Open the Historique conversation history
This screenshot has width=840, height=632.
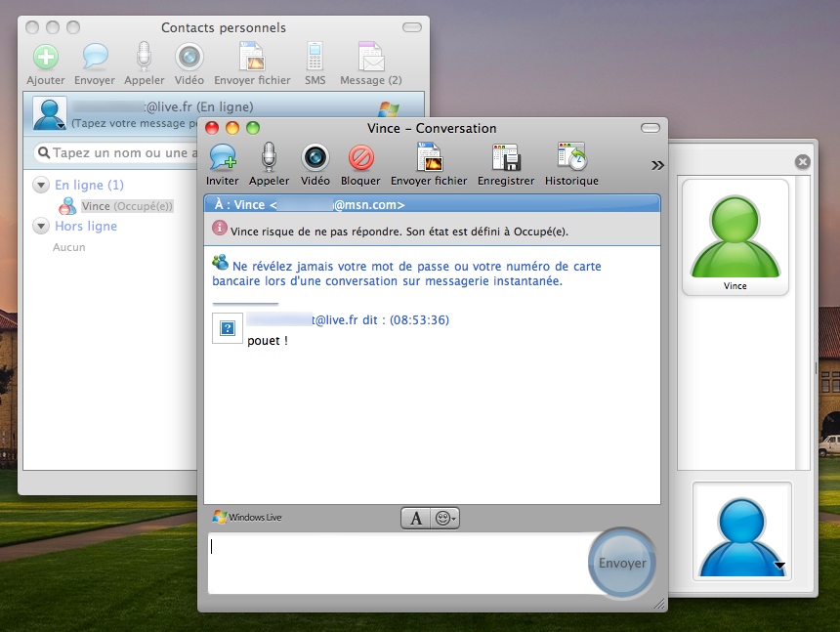pyautogui.click(x=571, y=158)
